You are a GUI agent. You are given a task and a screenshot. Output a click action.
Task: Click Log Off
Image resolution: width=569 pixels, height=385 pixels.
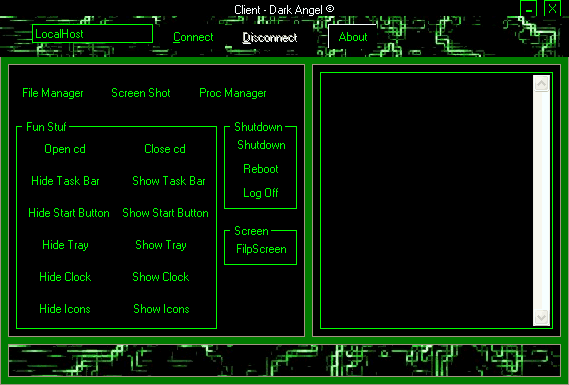261,193
